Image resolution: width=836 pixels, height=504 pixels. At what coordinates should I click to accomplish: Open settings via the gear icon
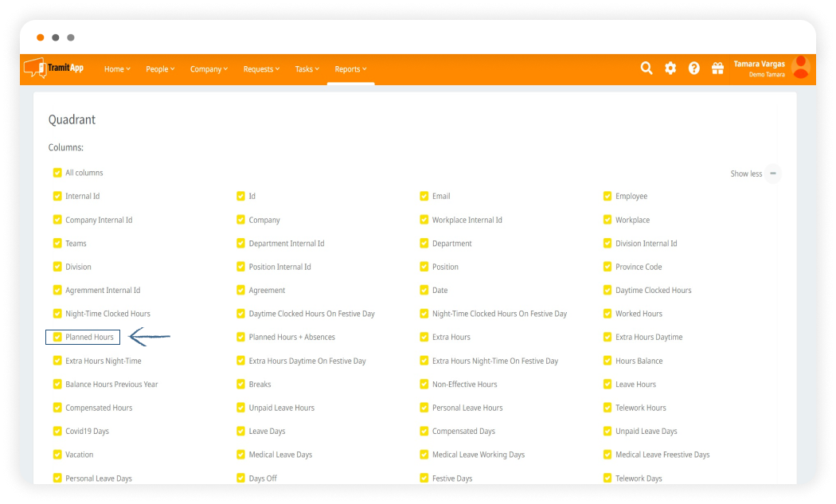tap(670, 68)
